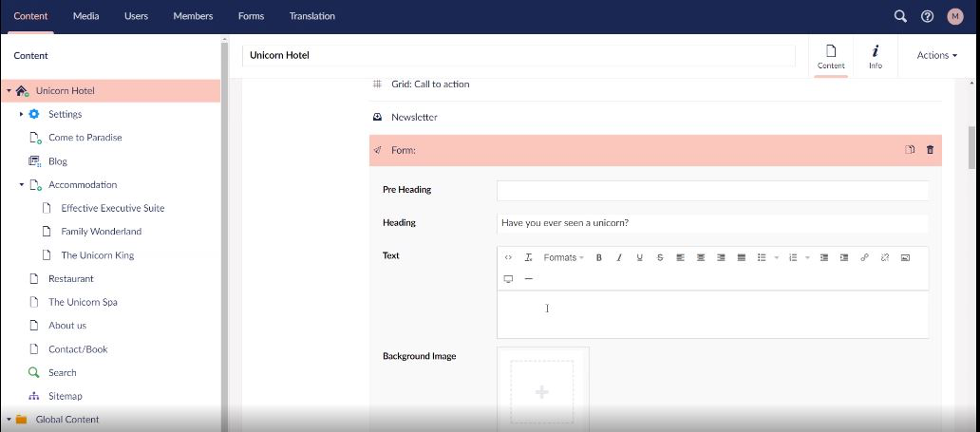The image size is (980, 432).
Task: Align text right
Action: 721,257
